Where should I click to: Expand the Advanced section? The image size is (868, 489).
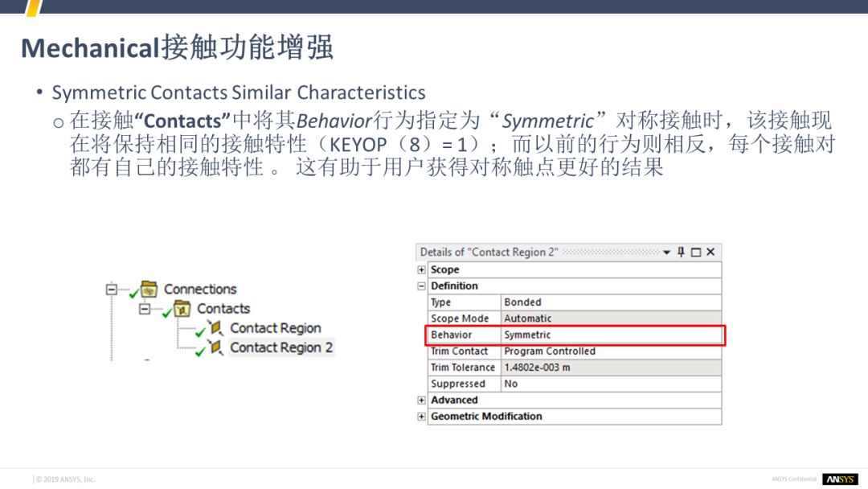tap(422, 401)
